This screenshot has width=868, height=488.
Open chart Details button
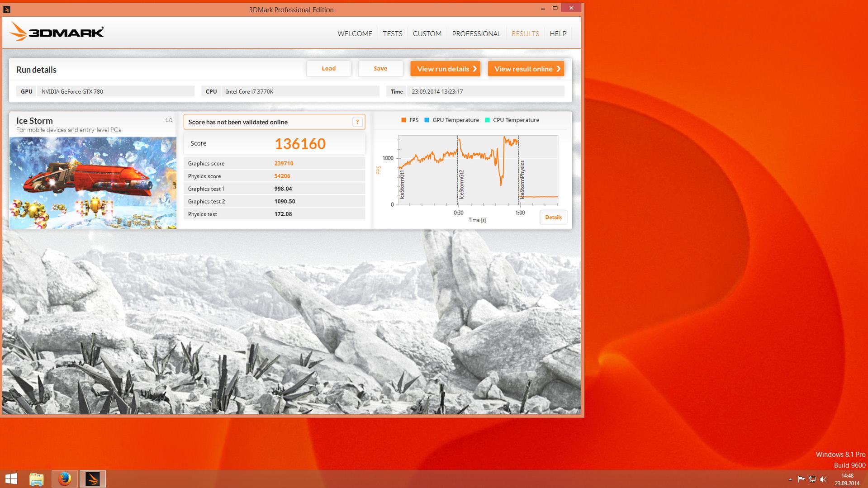tap(553, 217)
